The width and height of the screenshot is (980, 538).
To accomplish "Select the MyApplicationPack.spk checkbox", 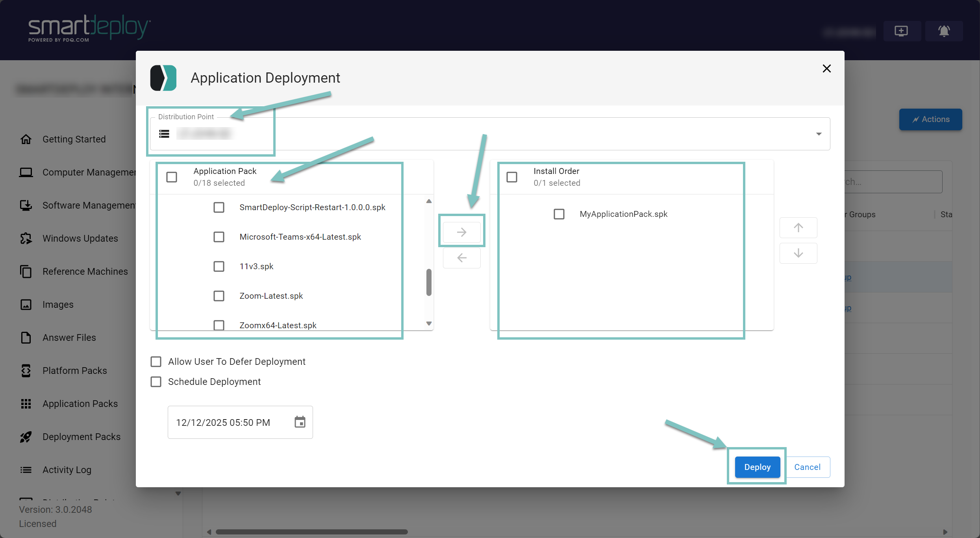I will click(x=559, y=214).
